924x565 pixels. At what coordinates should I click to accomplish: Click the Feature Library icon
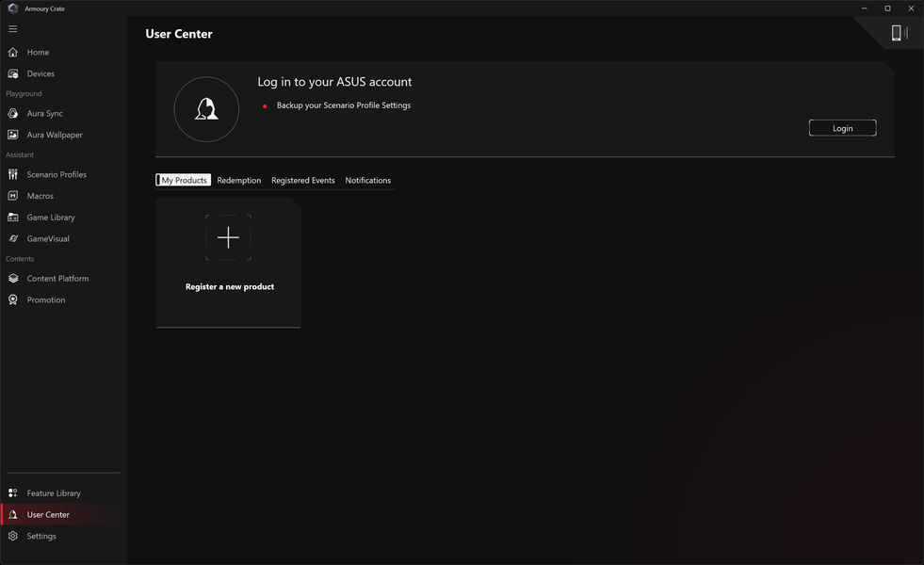(x=13, y=493)
